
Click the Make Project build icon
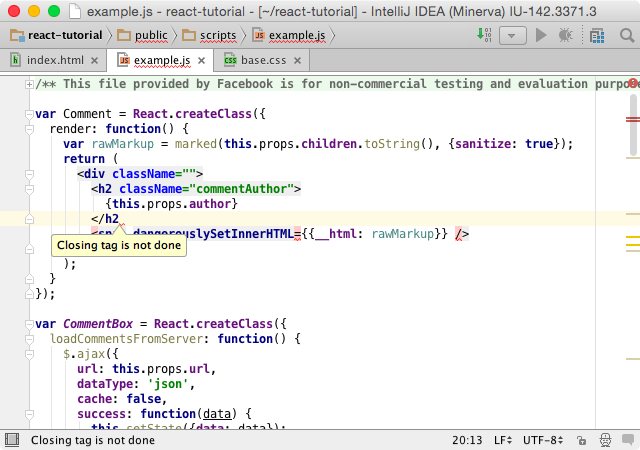[484, 35]
